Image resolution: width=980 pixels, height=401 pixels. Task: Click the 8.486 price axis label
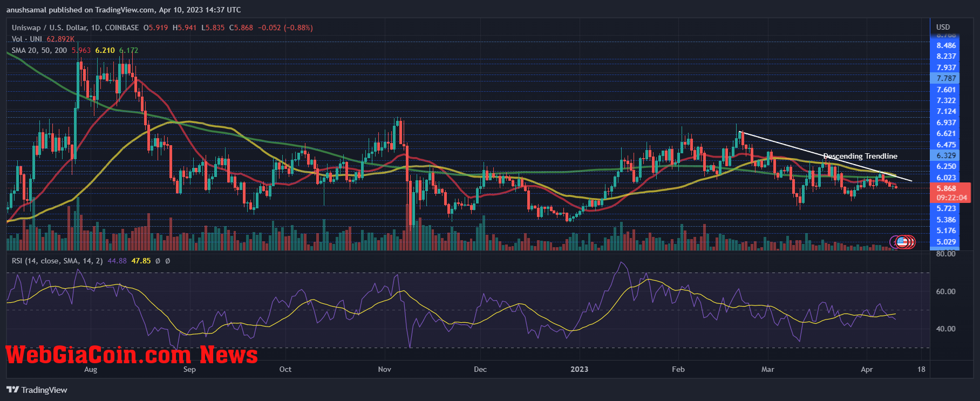[x=946, y=45]
